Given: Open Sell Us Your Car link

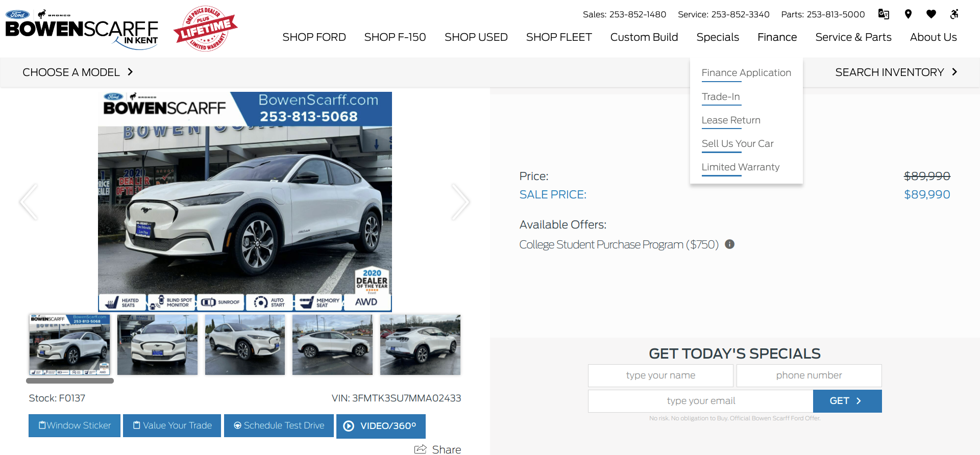Looking at the screenshot, I should tap(738, 144).
